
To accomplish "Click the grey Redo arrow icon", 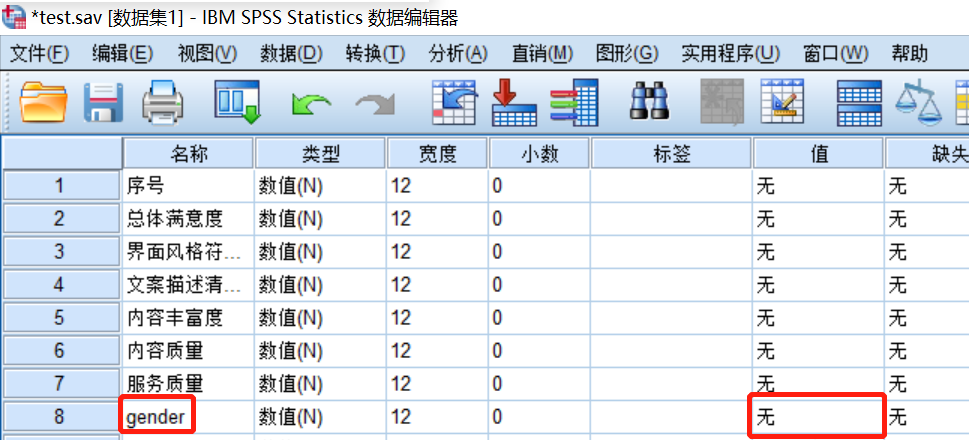I will click(x=375, y=104).
